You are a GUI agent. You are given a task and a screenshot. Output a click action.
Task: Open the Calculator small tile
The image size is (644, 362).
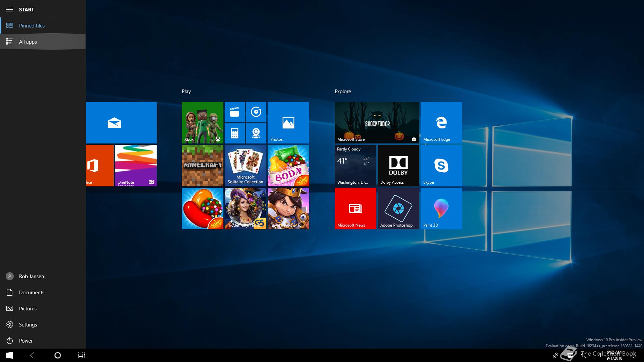[x=234, y=133]
